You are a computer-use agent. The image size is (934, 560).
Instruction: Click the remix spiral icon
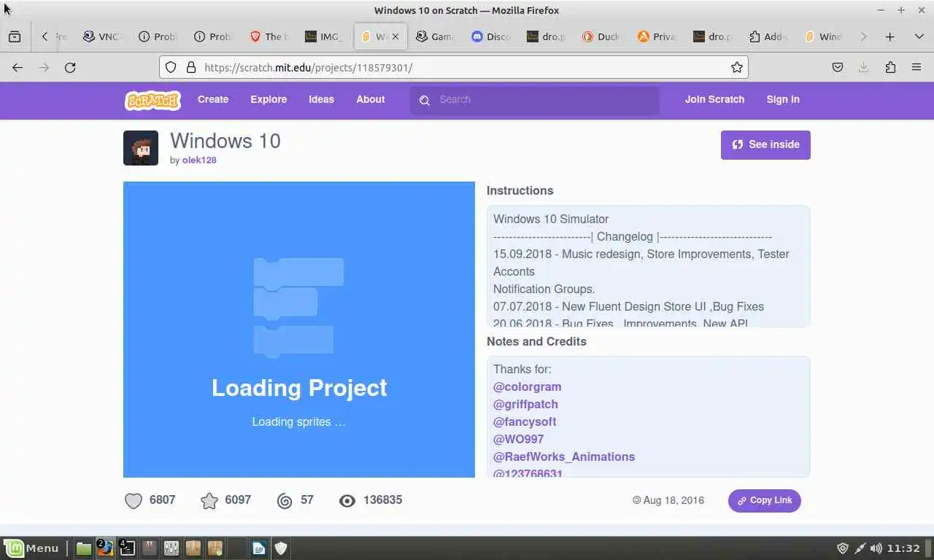(x=285, y=500)
